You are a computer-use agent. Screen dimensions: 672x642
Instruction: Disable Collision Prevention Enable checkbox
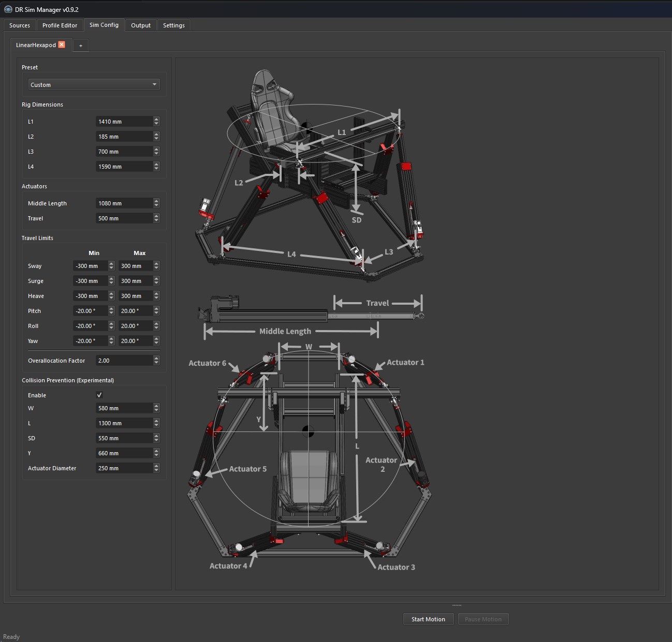(99, 395)
